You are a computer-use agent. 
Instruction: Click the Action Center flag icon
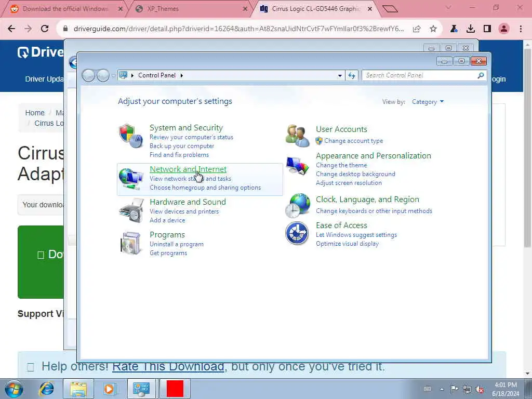(454, 389)
